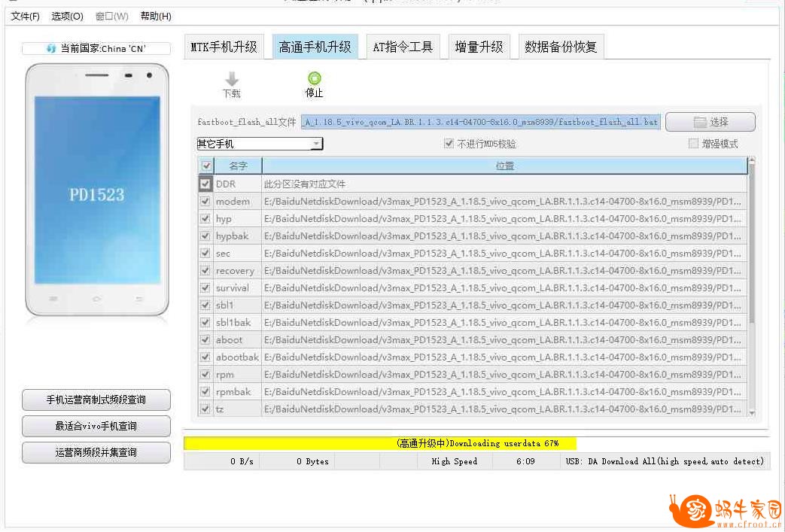Open the 帮助(H) menu
785x532 pixels.
[x=156, y=17]
